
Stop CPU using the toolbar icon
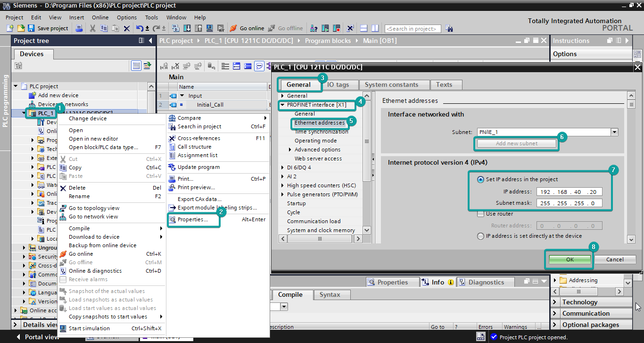(x=337, y=28)
